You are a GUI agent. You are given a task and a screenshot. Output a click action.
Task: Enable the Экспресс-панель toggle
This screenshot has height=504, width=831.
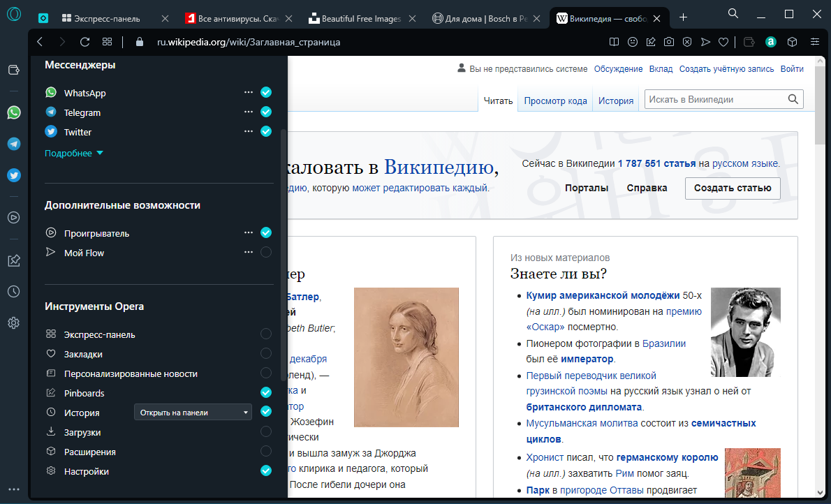point(266,334)
